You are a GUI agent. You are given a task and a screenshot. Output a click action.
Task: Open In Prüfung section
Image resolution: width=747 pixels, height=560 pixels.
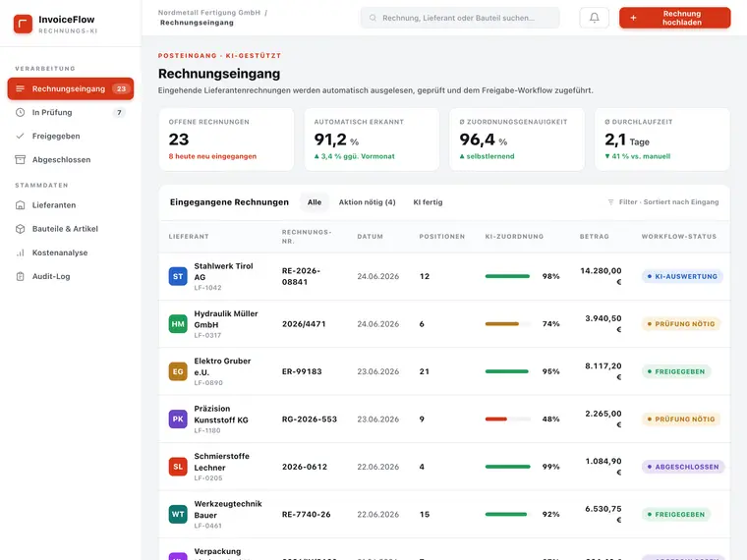coord(71,112)
